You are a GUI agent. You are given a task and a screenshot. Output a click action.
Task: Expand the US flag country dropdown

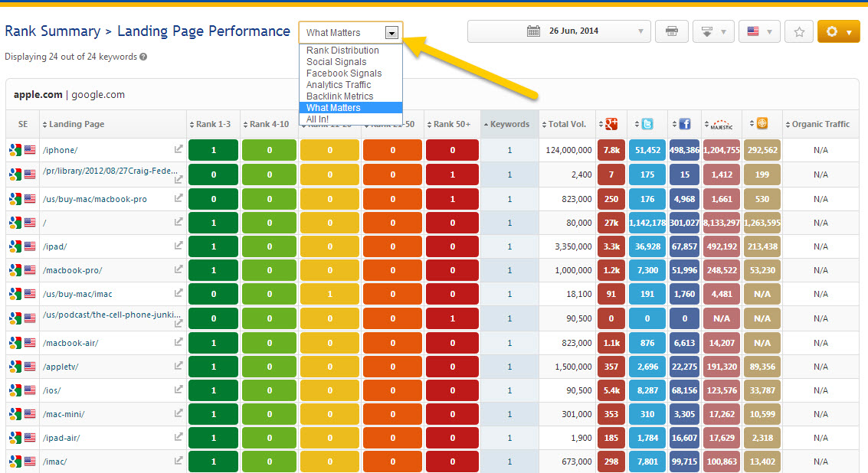point(759,31)
